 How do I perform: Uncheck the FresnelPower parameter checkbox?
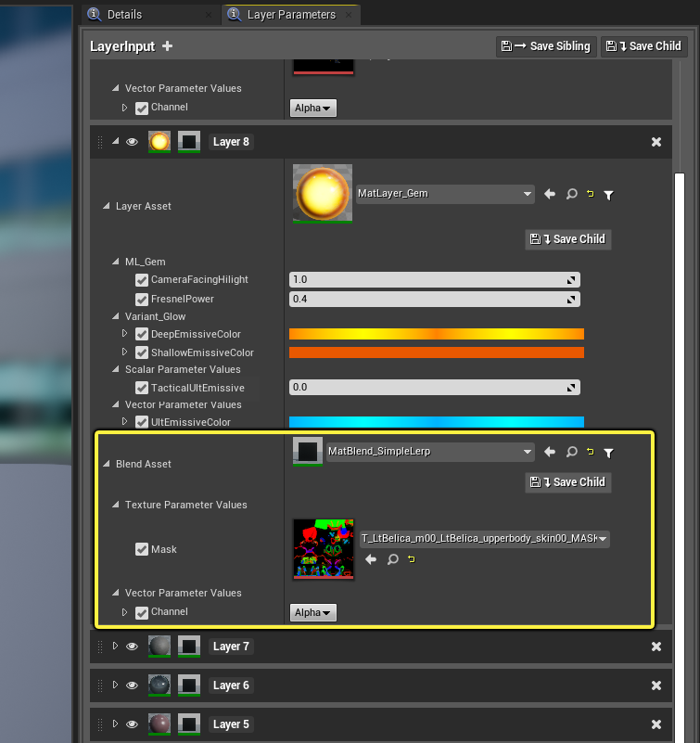[142, 300]
